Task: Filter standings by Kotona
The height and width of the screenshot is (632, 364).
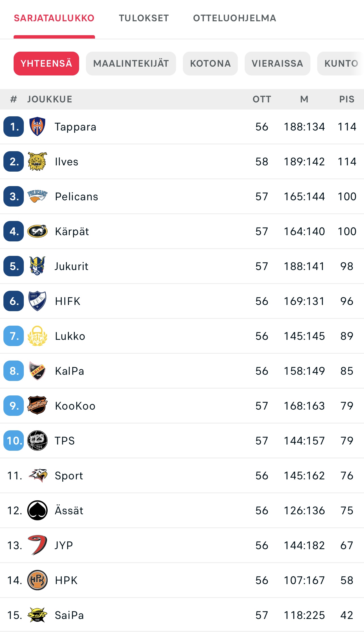Action: click(210, 64)
